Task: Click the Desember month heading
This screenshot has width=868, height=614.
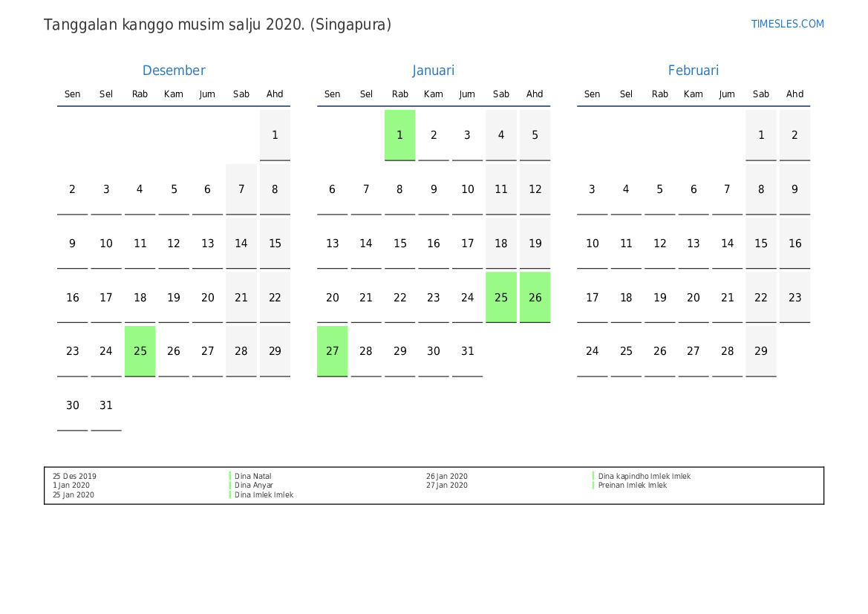Action: [x=174, y=71]
